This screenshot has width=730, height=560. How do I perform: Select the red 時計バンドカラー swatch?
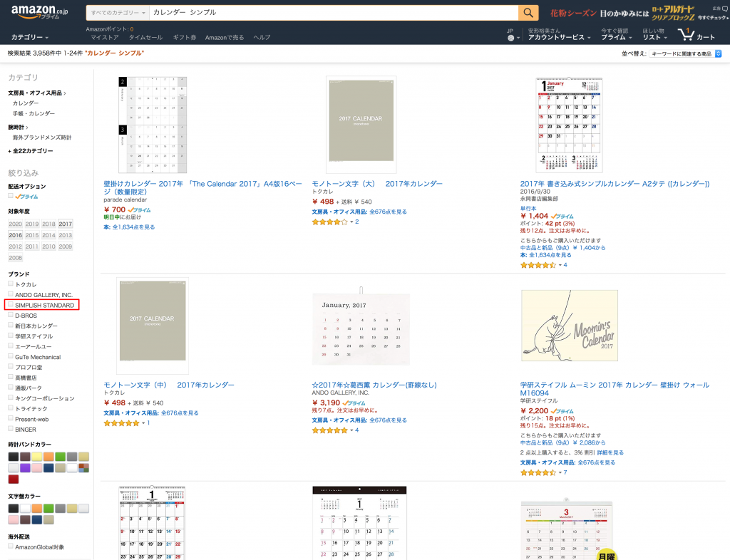pyautogui.click(x=14, y=479)
